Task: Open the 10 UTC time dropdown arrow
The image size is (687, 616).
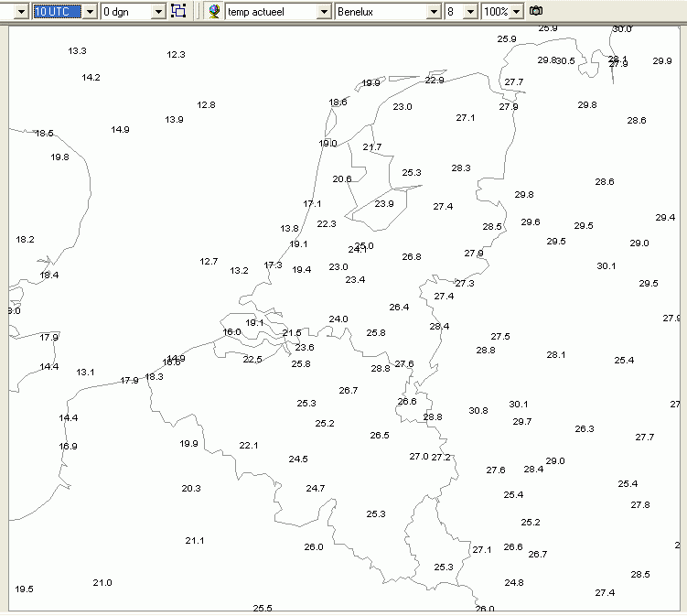Action: [90, 12]
